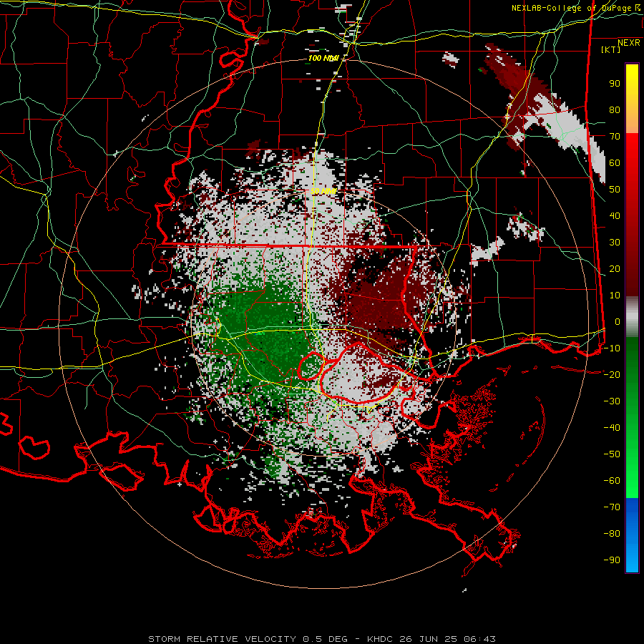
Task: Click the -70 value on the velocity scale
Action: pos(612,507)
